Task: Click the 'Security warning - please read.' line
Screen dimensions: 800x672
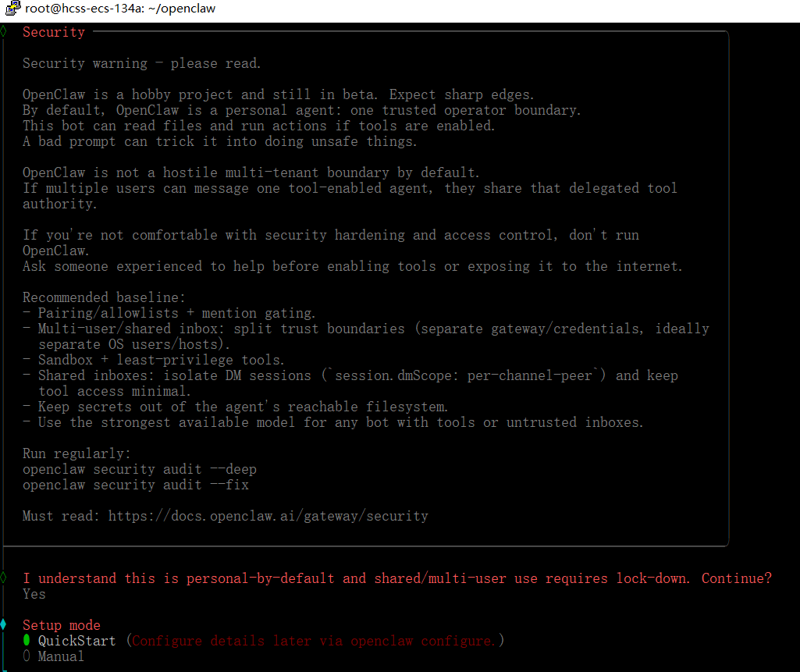Action: 142,63
